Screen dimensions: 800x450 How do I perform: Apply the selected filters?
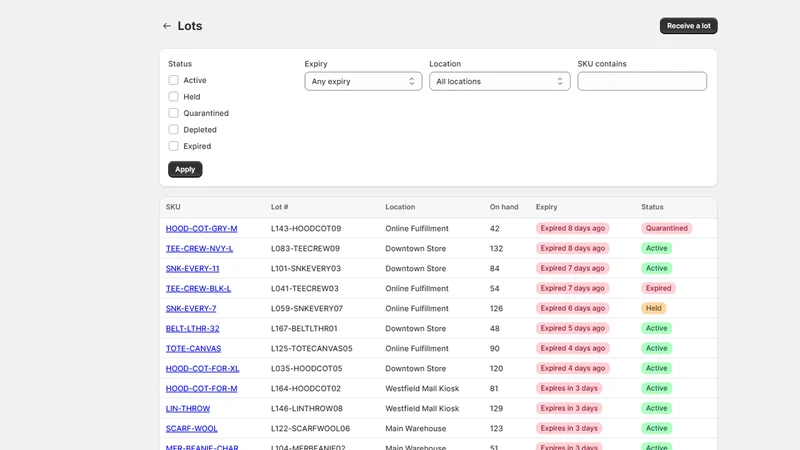185,169
